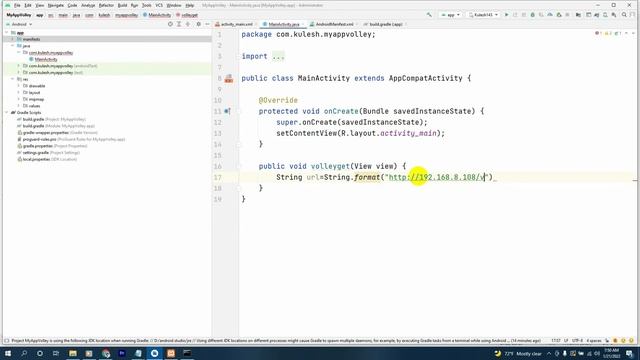This screenshot has height=360, width=640.
Task: Click the override gutter icon on line 11
Action: [x=227, y=111]
